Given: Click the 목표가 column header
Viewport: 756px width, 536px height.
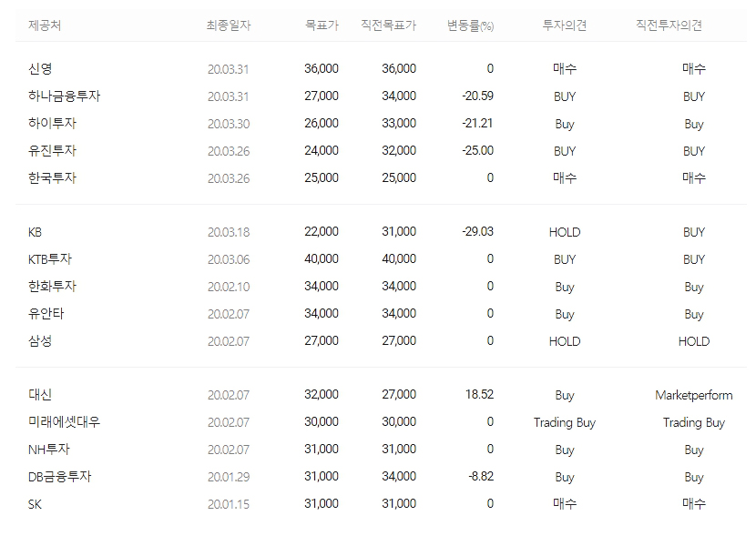Looking at the screenshot, I should tap(322, 25).
